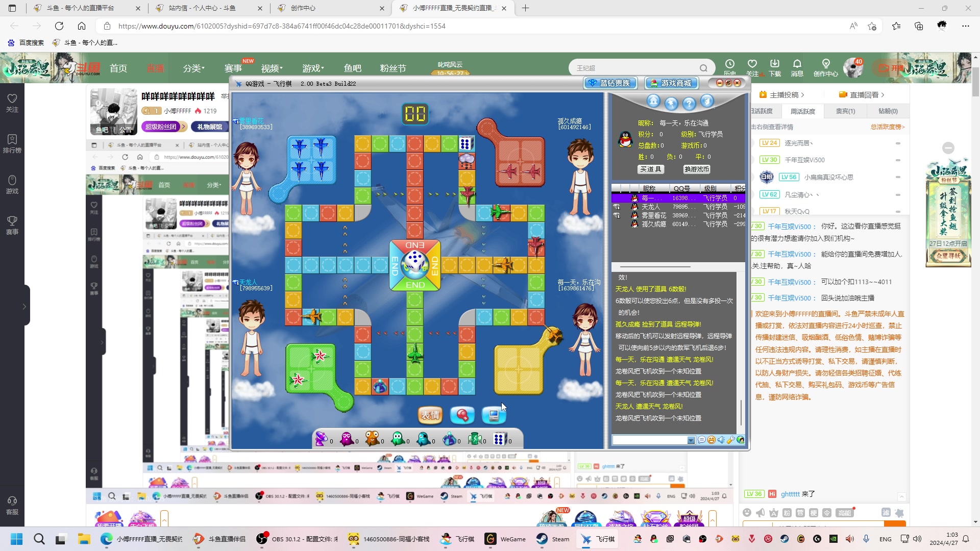Switch to 周活跃度 tab
The image size is (980, 551).
[803, 111]
